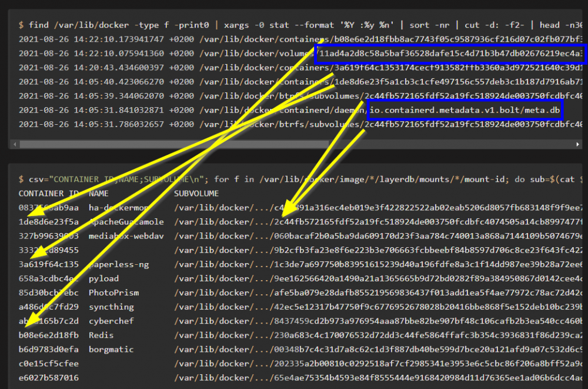Select container ID 85d30bcb7ebc in the table
This screenshot has width=588, height=389.
tap(49, 292)
